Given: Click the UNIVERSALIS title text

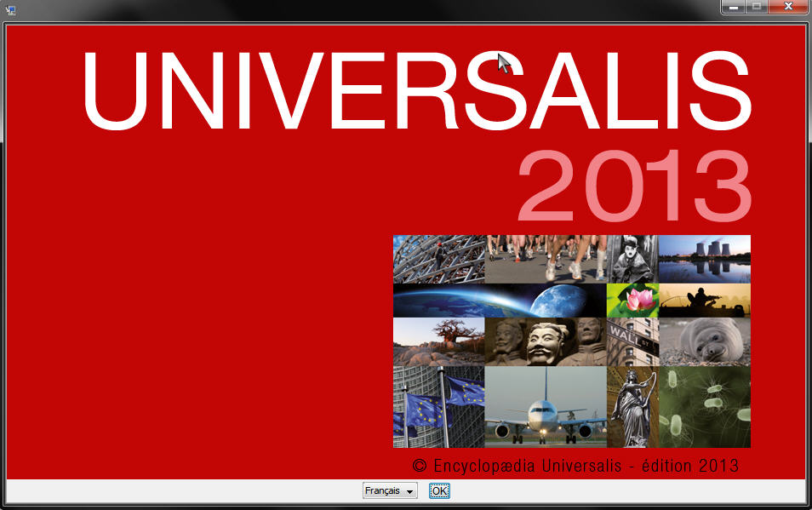Looking at the screenshot, I should tap(417, 90).
